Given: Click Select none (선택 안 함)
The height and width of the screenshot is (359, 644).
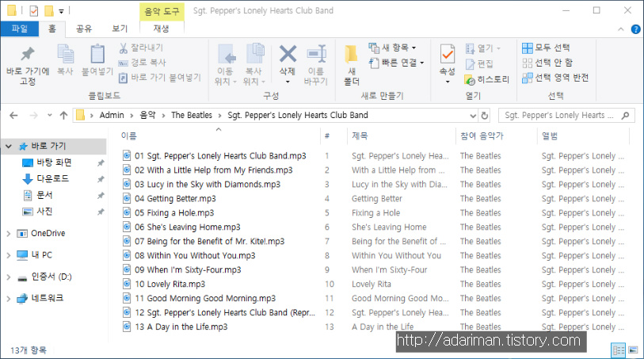Looking at the screenshot, I should (547, 63).
